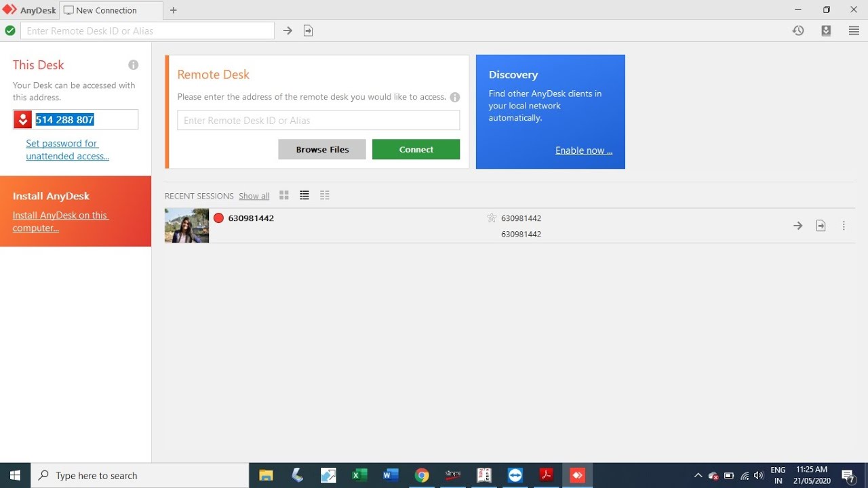Open Adobe Acrobat from taskbar

tap(547, 475)
